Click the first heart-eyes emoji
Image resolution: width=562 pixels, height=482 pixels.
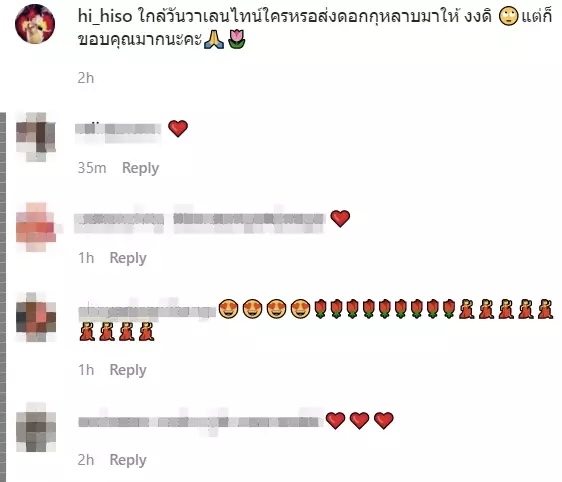tap(228, 309)
